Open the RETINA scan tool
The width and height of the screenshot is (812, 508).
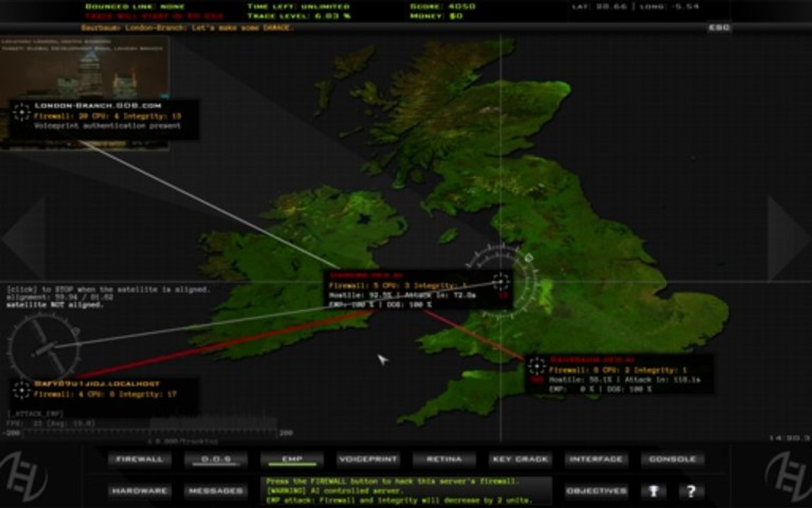coord(444,459)
